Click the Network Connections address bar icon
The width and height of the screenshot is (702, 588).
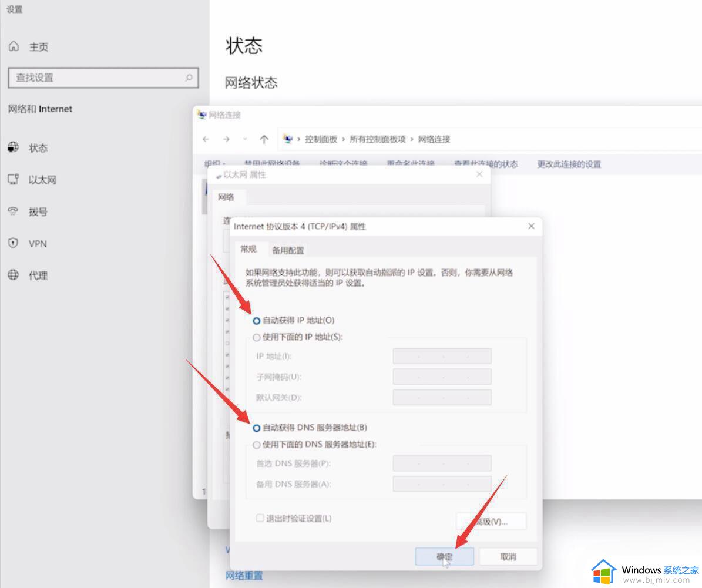click(x=288, y=139)
